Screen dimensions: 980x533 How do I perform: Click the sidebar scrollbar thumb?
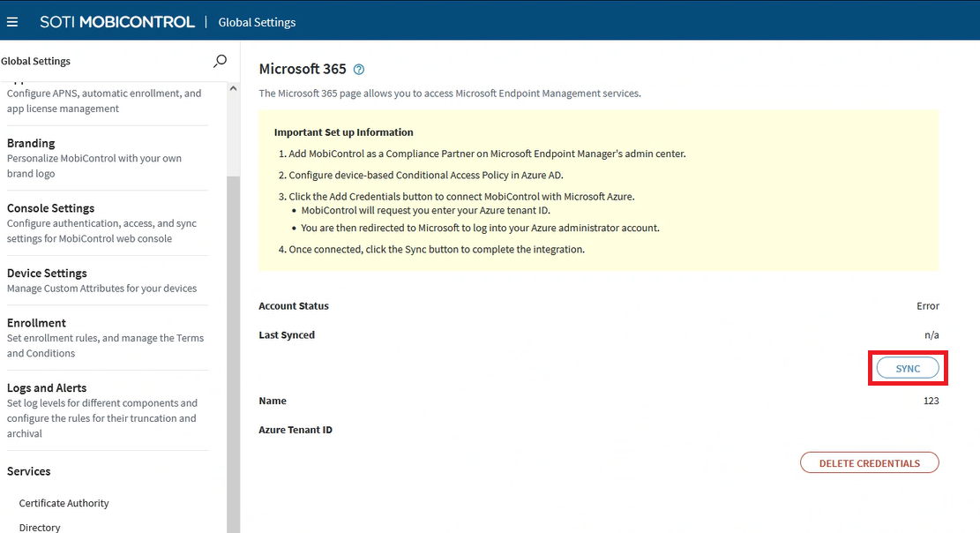[x=233, y=354]
